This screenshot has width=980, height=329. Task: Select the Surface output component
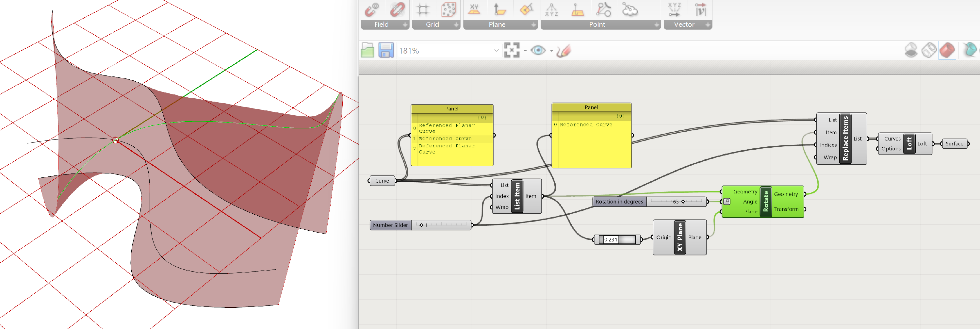point(955,143)
